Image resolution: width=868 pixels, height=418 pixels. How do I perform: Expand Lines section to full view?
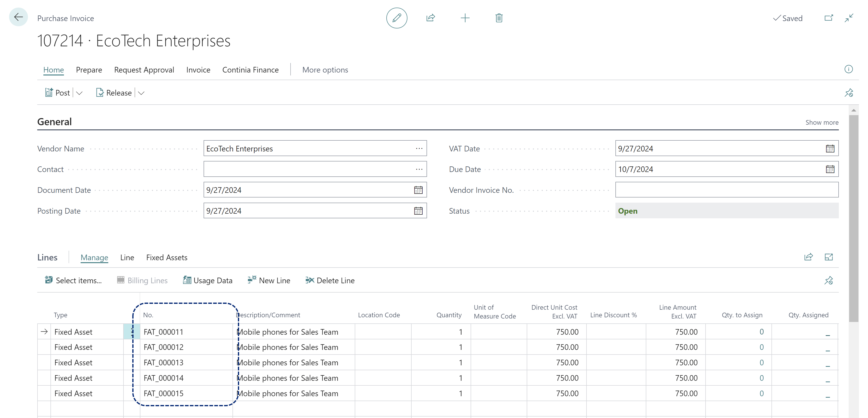click(829, 257)
